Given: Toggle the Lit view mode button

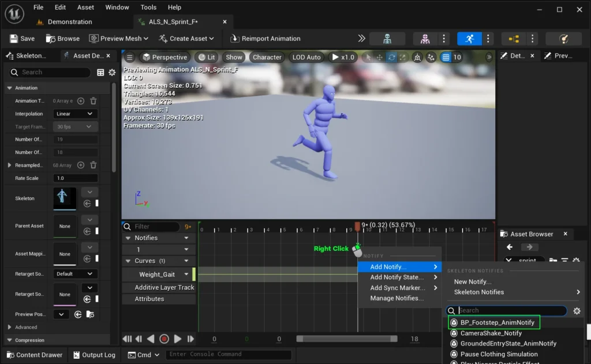Looking at the screenshot, I should [207, 57].
